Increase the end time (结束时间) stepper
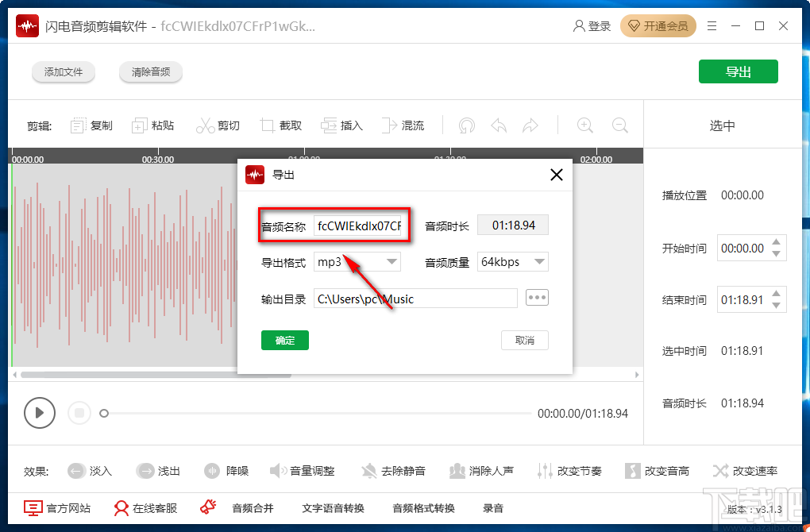 [x=776, y=294]
